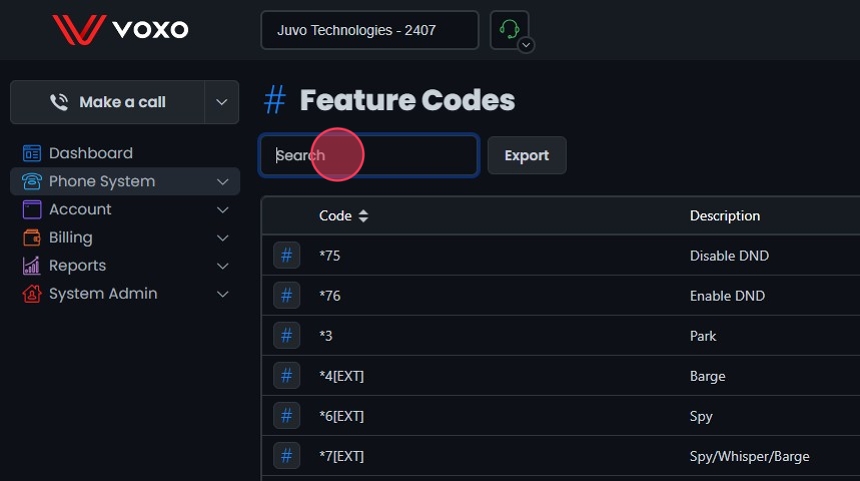Image resolution: width=860 pixels, height=481 pixels.
Task: Open the Account menu item
Action: 80,210
